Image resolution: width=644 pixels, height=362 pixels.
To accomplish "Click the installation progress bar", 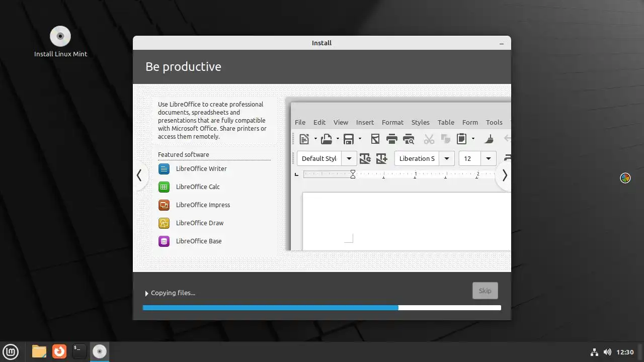I will 322,308.
